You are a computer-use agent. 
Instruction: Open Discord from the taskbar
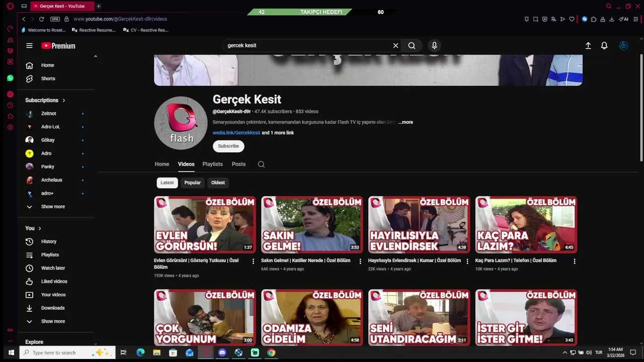[x=222, y=352]
